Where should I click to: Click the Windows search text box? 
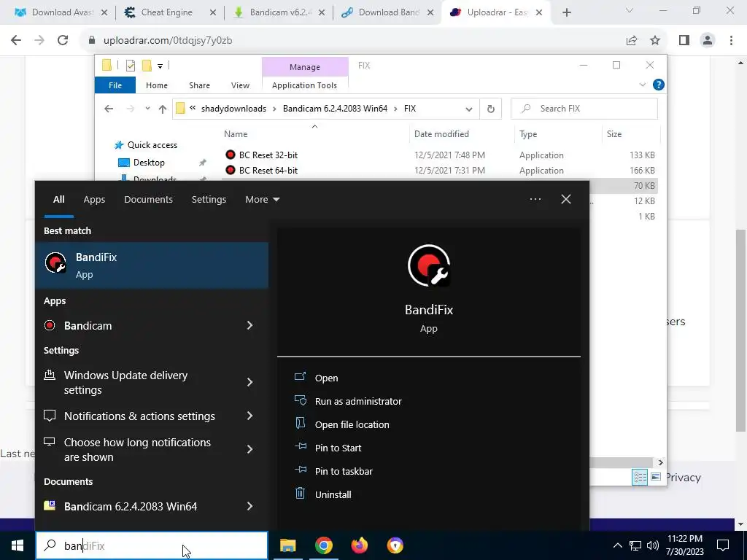click(152, 545)
